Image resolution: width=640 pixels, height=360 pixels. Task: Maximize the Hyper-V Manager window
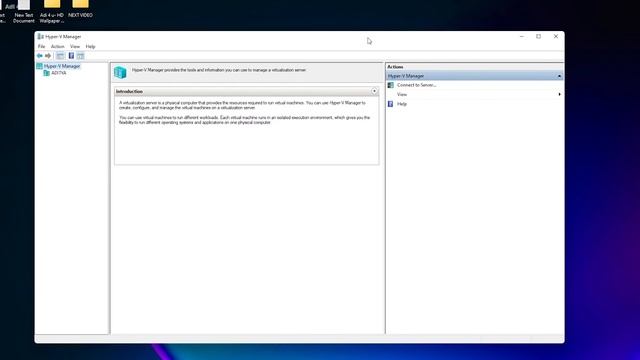click(539, 36)
